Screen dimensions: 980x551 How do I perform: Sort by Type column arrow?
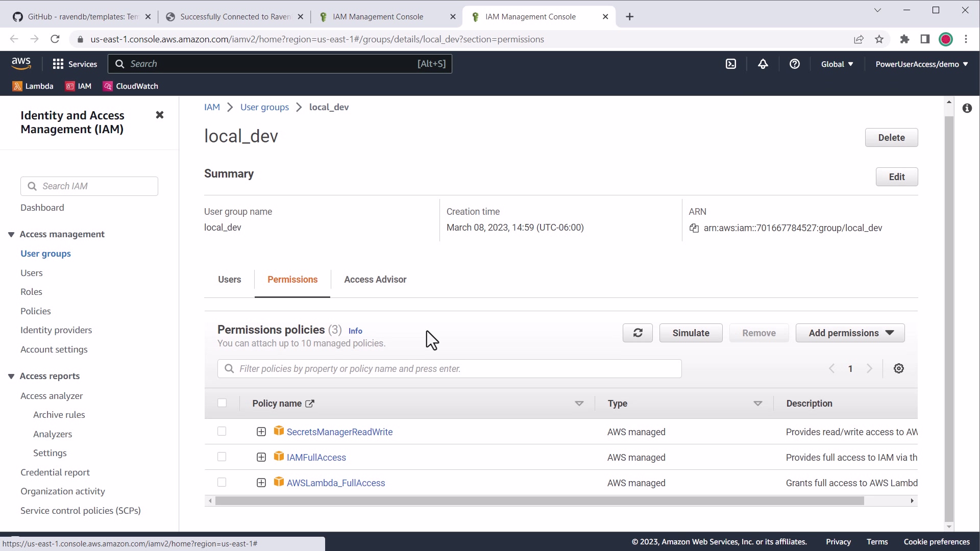(x=757, y=404)
